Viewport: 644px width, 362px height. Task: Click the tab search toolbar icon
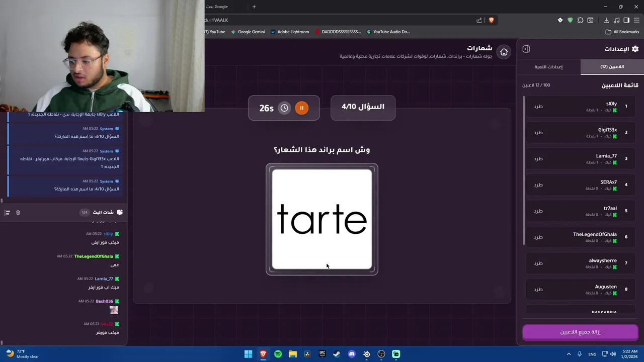(590, 20)
